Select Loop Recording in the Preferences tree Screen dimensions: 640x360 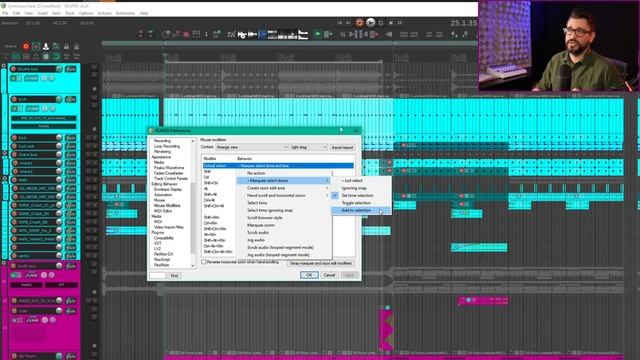167,146
